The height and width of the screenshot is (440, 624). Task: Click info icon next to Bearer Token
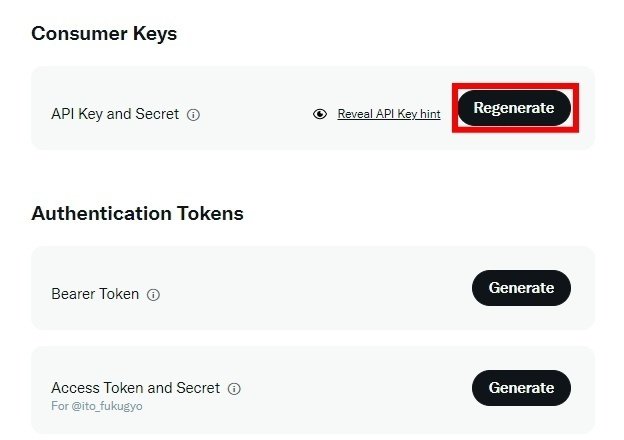point(153,295)
